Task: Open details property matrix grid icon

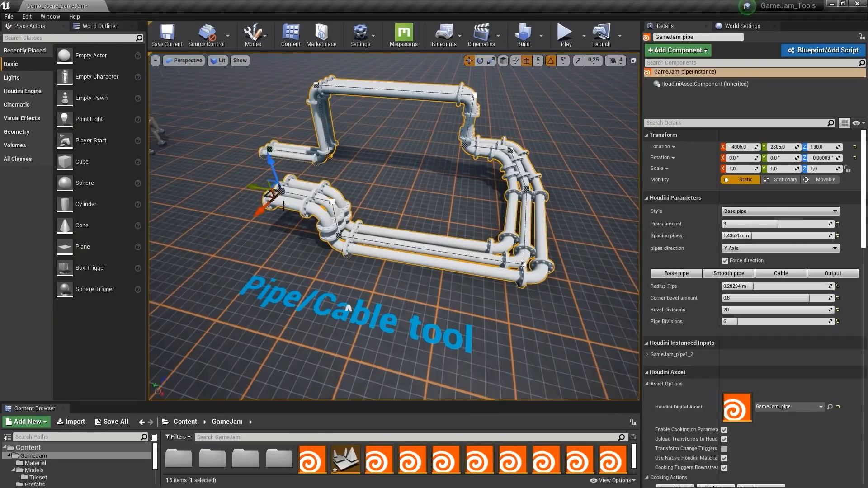Action: pos(844,123)
